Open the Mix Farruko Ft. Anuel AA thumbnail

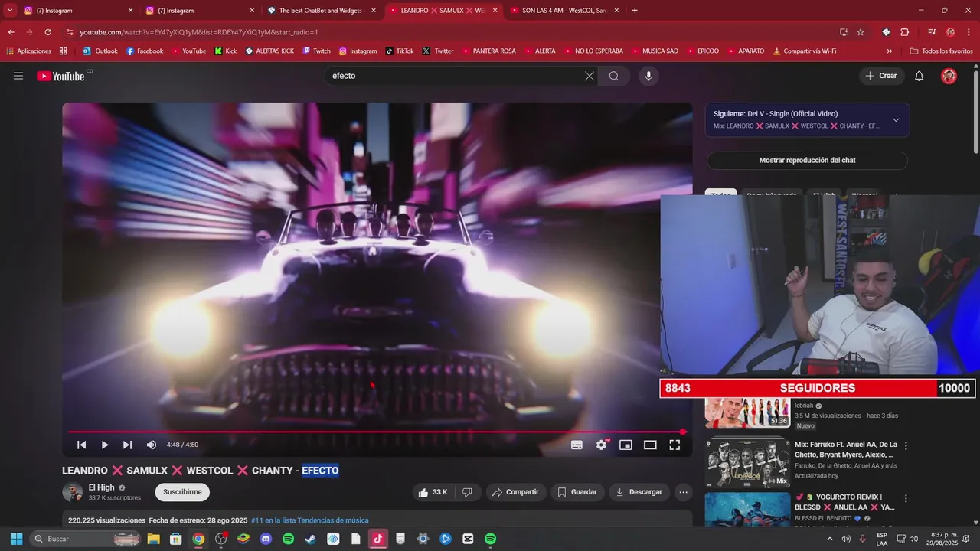747,462
